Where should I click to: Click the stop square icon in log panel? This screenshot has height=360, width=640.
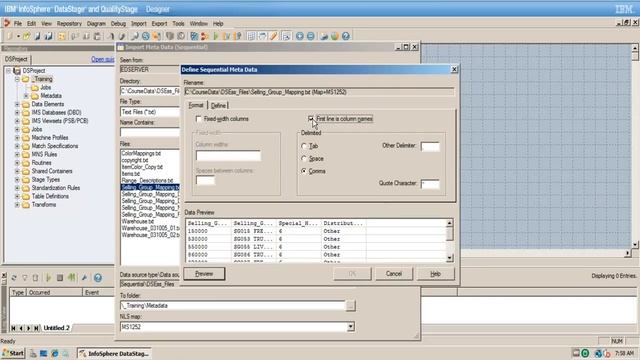60,278
